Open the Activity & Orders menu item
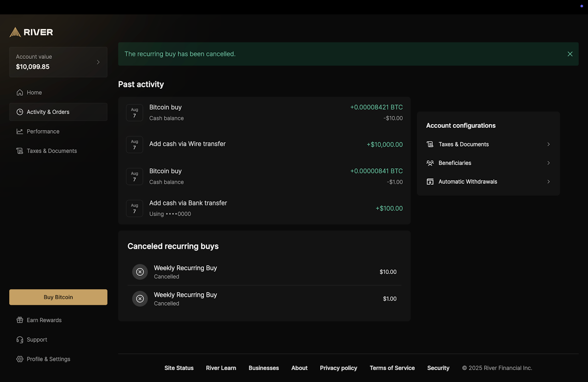The height and width of the screenshot is (382, 588). 48,112
